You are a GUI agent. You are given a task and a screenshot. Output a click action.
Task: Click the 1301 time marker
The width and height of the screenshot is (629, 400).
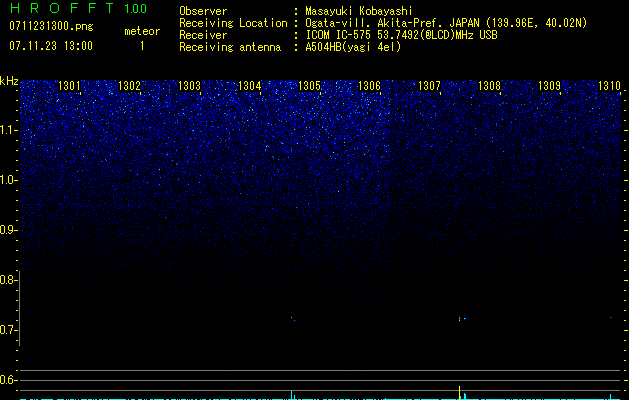[69, 86]
